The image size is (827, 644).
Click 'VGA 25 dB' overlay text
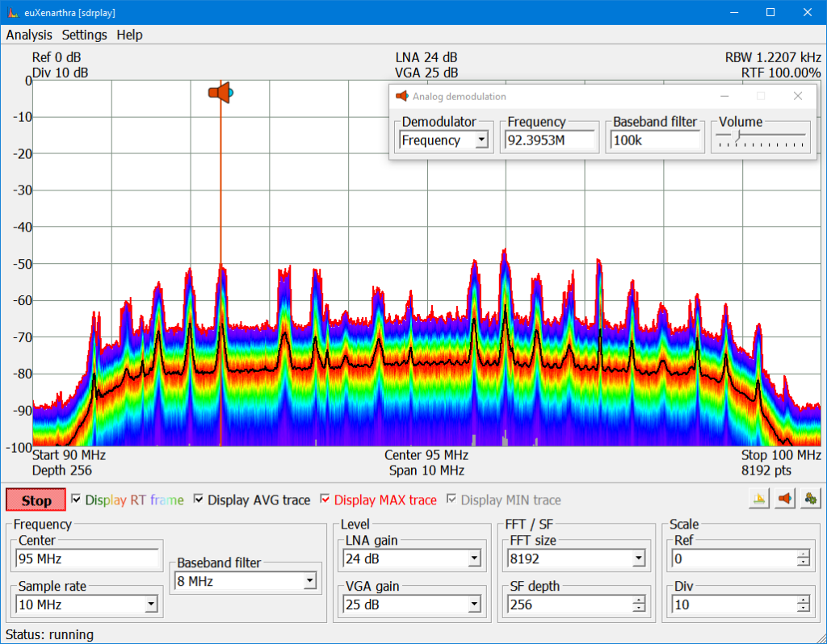426,73
